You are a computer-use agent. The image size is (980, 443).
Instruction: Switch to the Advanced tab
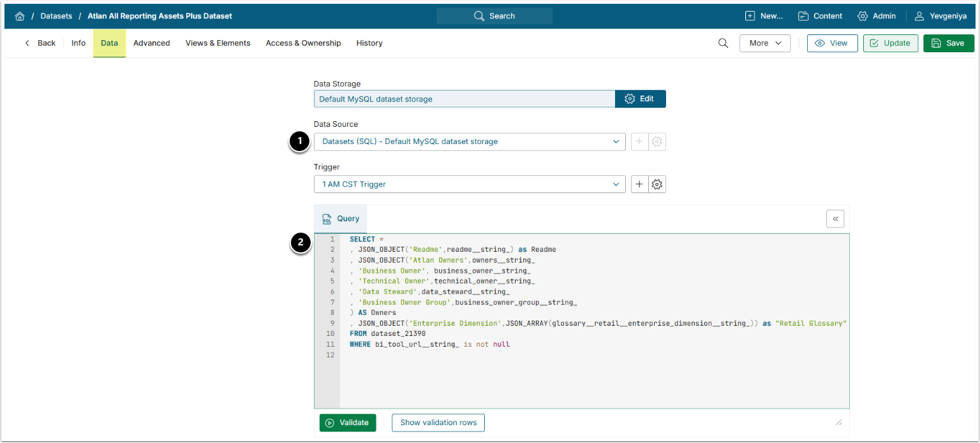(x=151, y=43)
